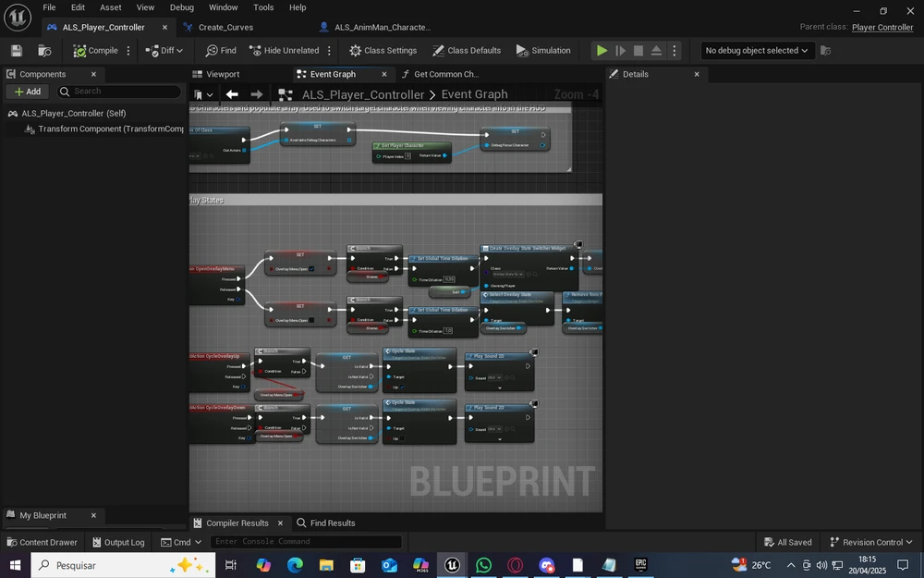This screenshot has width=924, height=578.
Task: Open the Content Drawer
Action: coord(42,542)
